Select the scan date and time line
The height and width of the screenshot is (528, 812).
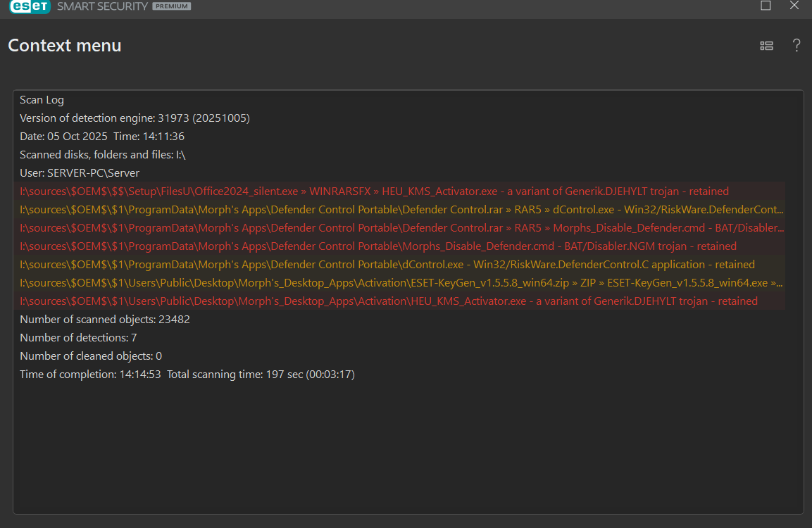tap(102, 137)
